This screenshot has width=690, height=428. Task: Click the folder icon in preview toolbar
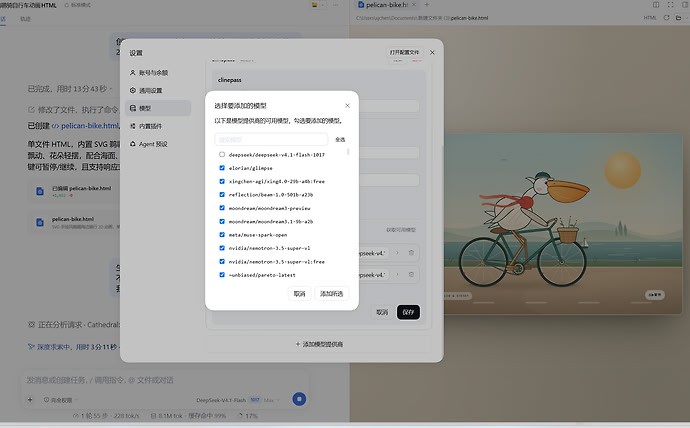[x=678, y=18]
